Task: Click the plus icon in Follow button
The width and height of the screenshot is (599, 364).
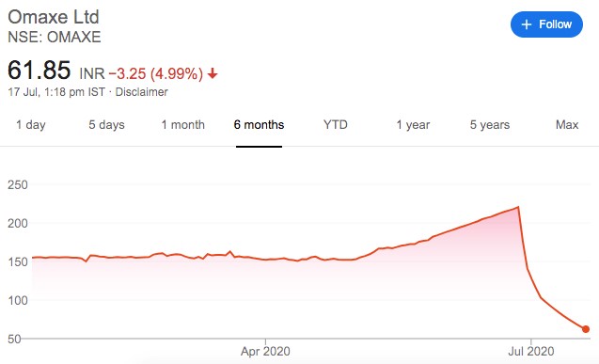Action: click(x=527, y=24)
